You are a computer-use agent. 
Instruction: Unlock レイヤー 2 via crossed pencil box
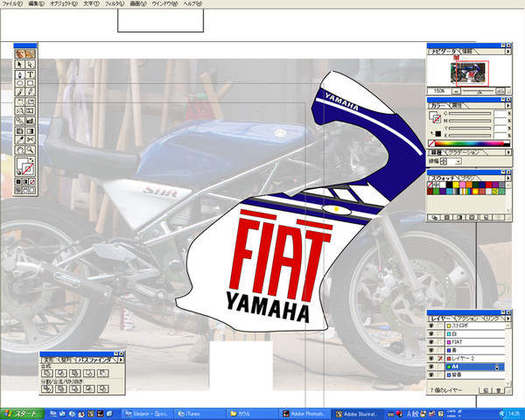(x=440, y=359)
